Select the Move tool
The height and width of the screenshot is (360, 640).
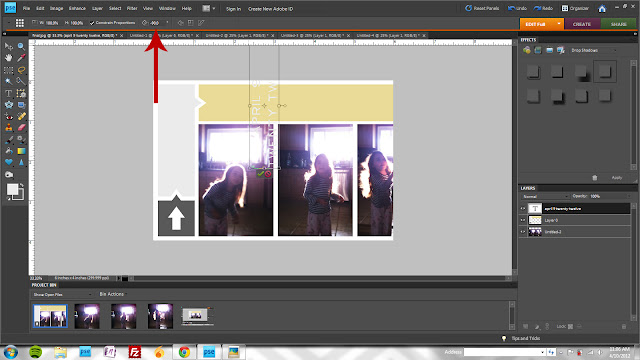[x=9, y=46]
